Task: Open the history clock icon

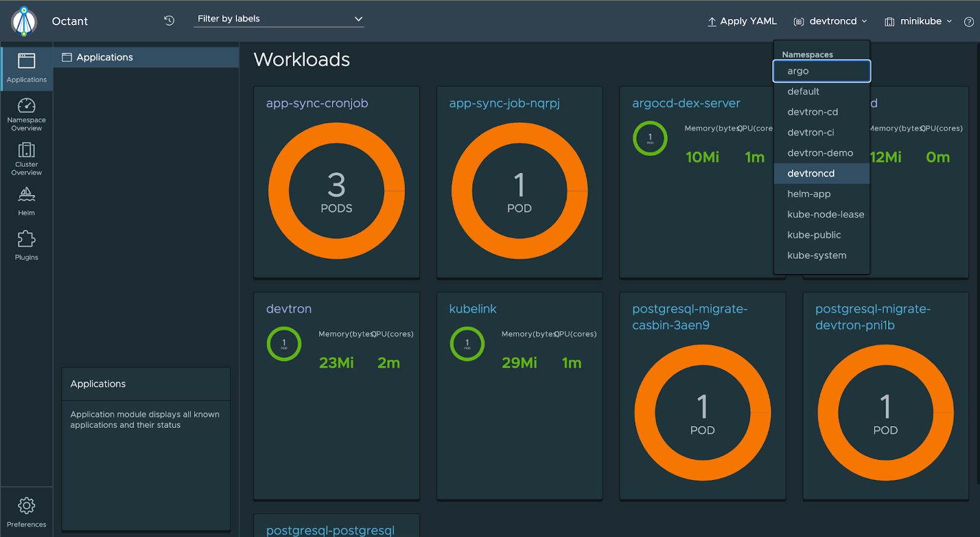Action: [x=169, y=21]
